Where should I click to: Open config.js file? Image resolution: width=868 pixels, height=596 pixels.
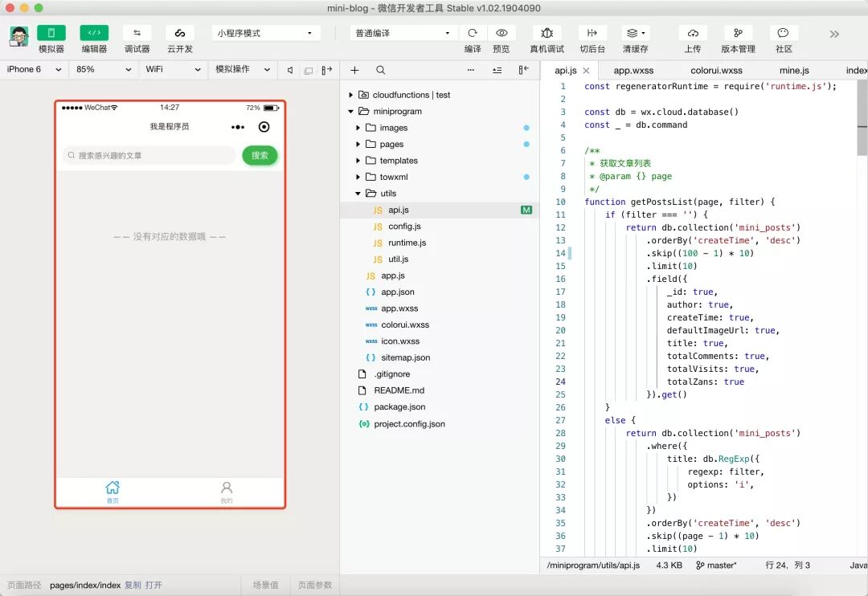[440, 227]
